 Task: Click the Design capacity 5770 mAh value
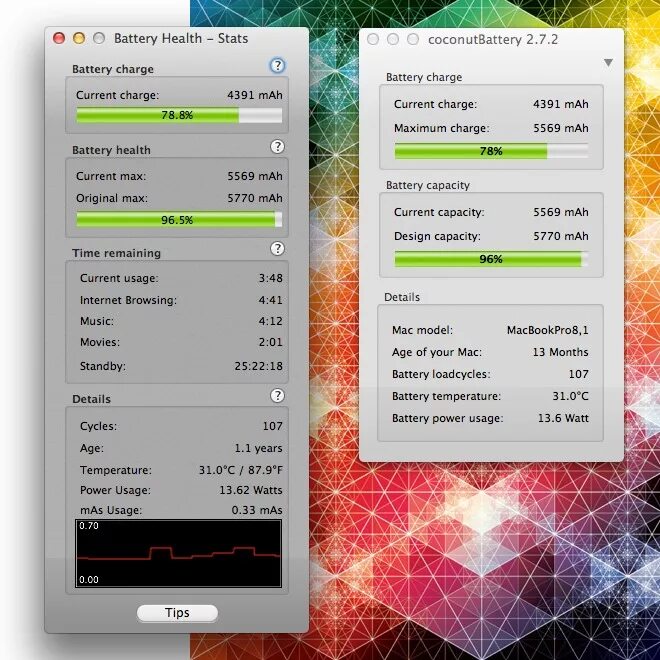(x=561, y=236)
